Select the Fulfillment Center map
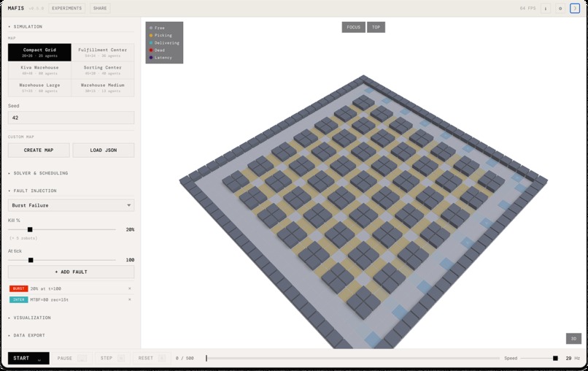The width and height of the screenshot is (588, 371). (x=103, y=52)
